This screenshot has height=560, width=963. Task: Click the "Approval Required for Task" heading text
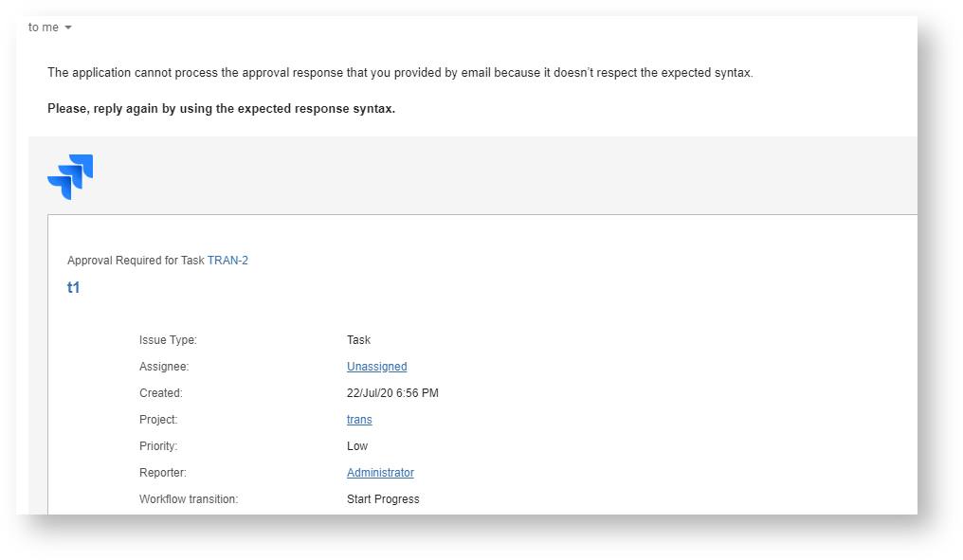coord(136,261)
